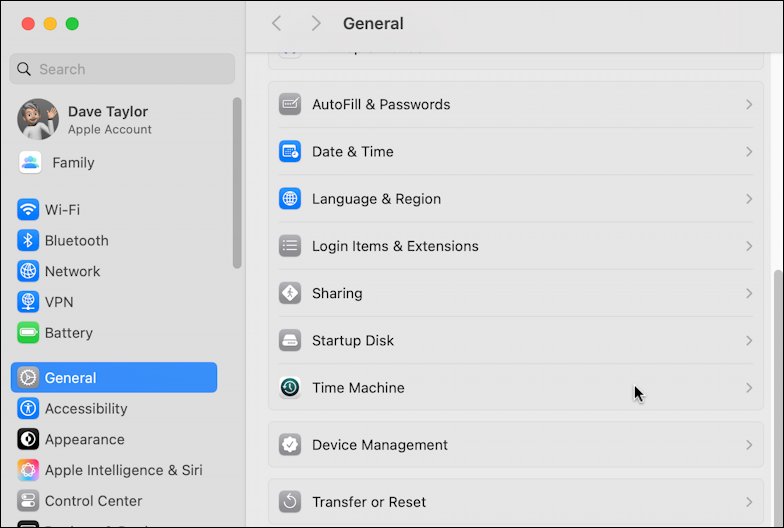Screen dimensions: 784x528
Task: Click the green Battery sidebar icon
Action: pos(28,332)
